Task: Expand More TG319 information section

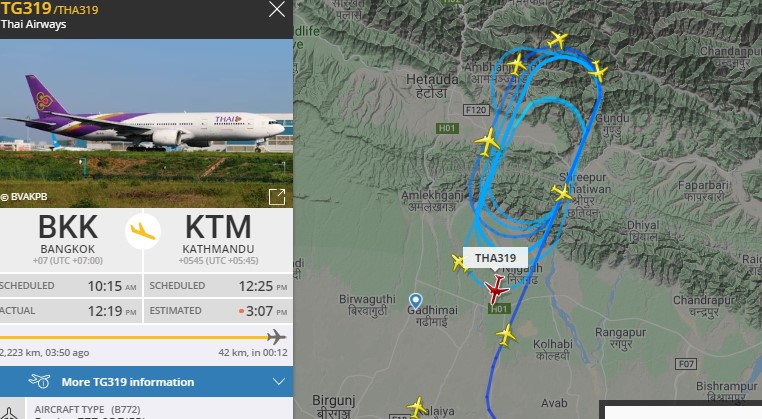Action: click(146, 382)
